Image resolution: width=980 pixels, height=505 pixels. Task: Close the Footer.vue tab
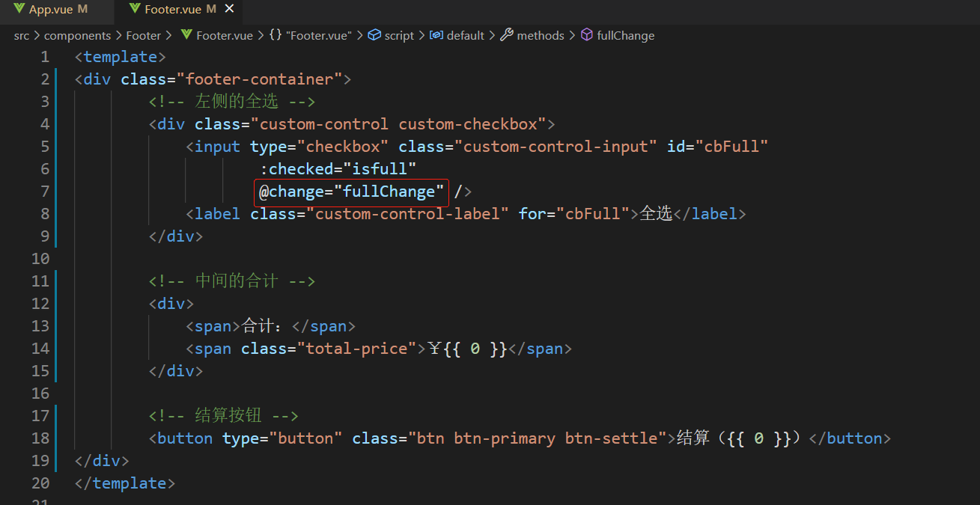click(229, 9)
